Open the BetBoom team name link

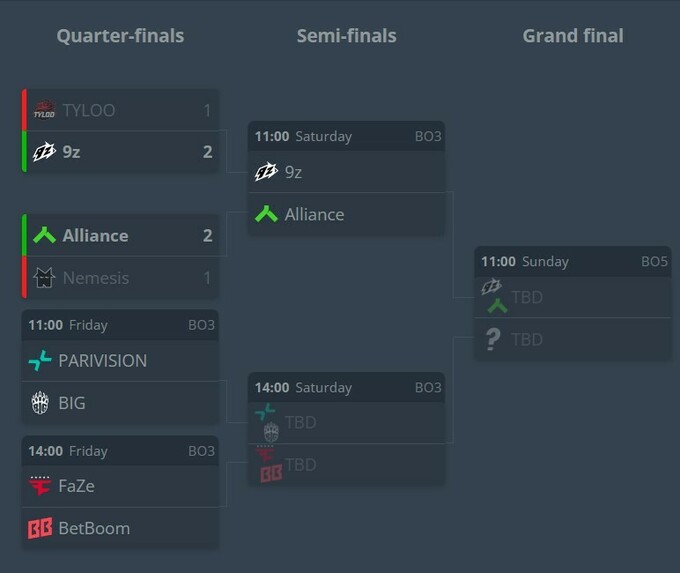(x=94, y=528)
